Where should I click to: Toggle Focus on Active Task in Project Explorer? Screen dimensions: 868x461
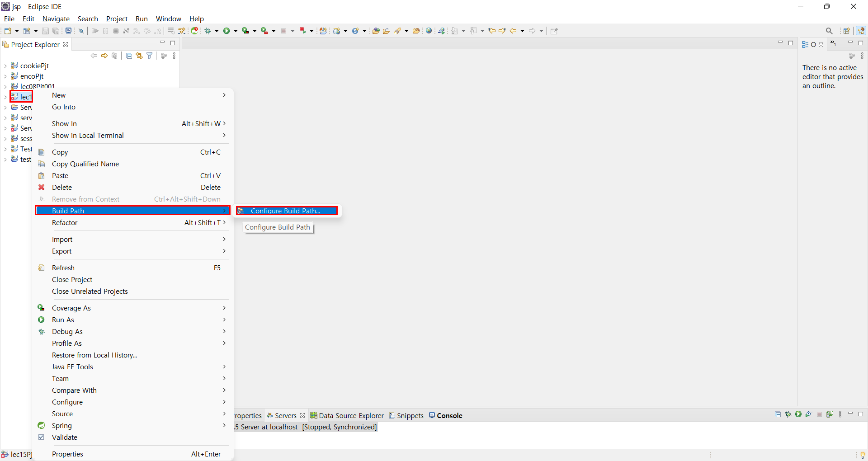tap(164, 56)
